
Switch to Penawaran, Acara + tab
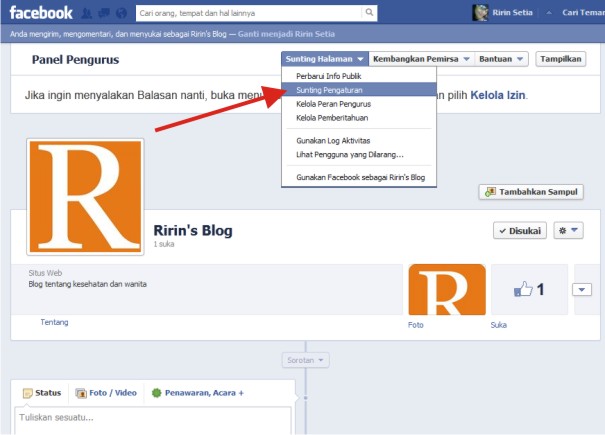pos(198,393)
